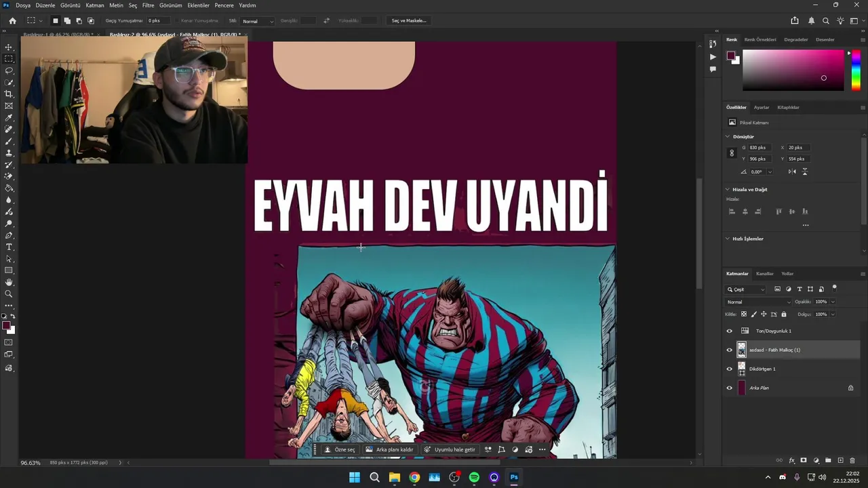Add a layer mask

point(804,460)
